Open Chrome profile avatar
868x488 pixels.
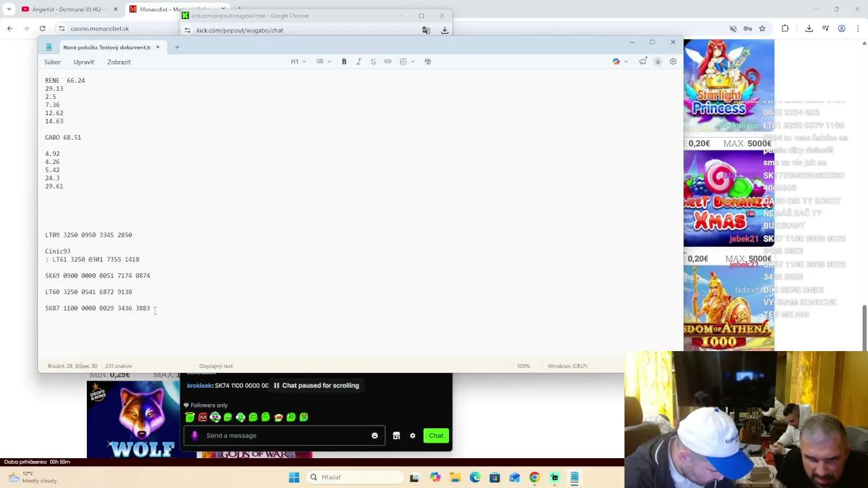coord(842,28)
